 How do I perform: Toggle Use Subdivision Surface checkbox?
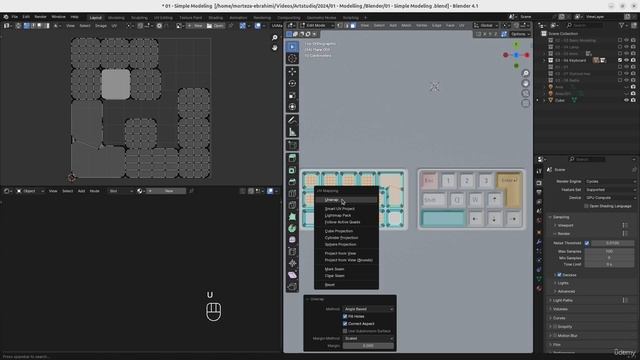point(345,331)
